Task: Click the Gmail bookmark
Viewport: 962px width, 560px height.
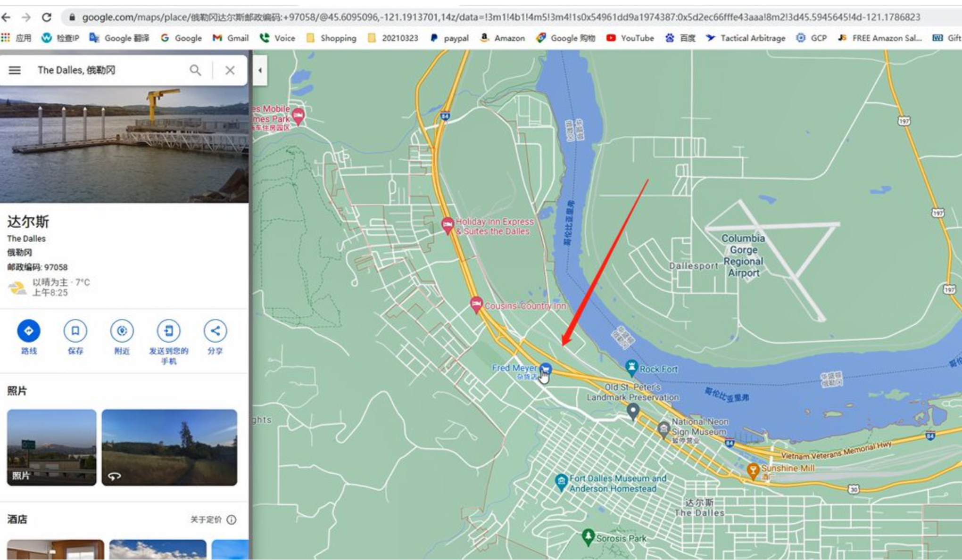Action: click(231, 38)
